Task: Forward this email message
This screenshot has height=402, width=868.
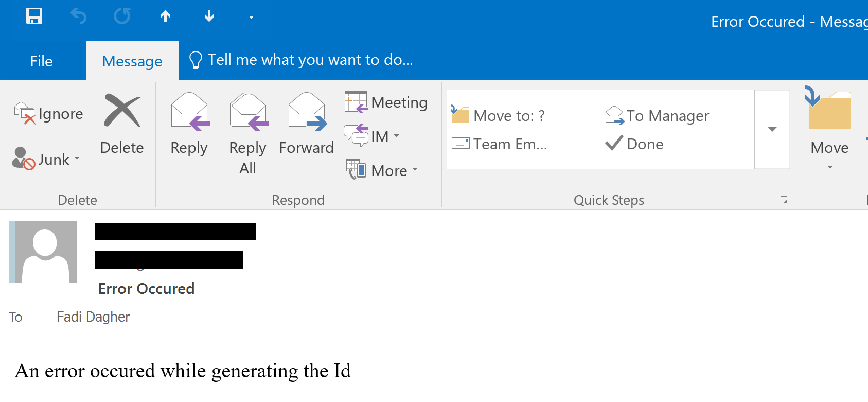Action: 307,124
